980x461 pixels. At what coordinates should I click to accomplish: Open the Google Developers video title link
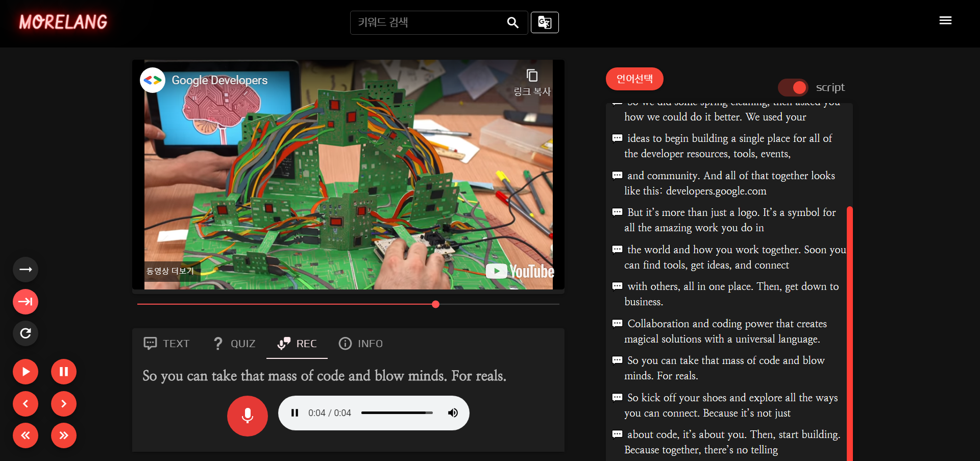coord(219,80)
